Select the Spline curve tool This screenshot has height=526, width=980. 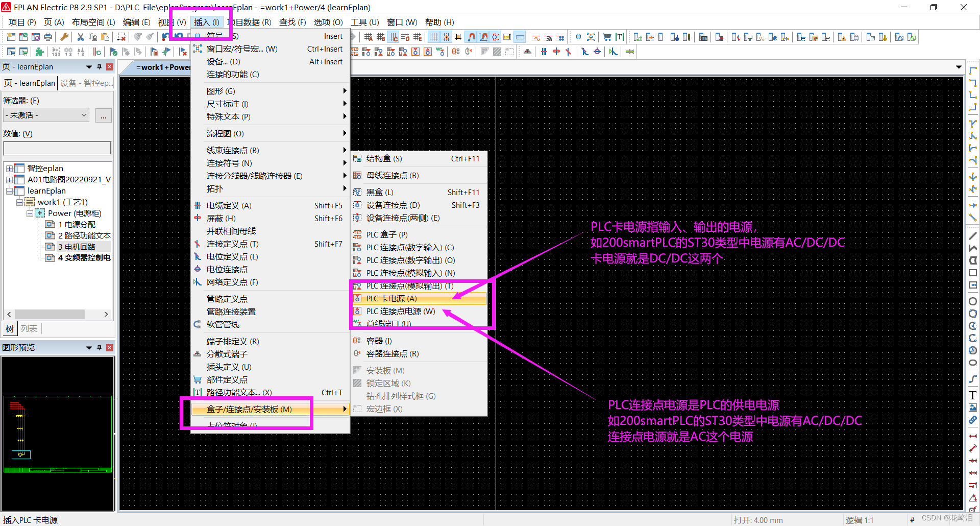point(973,379)
